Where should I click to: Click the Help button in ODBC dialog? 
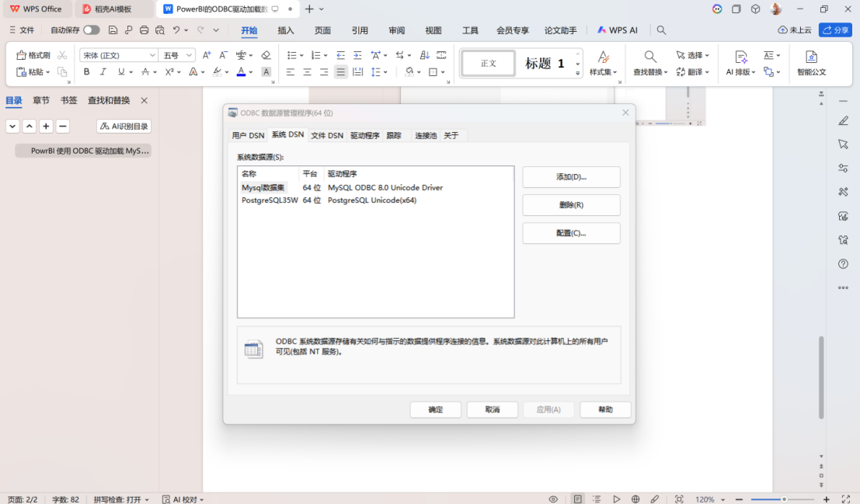pos(605,410)
